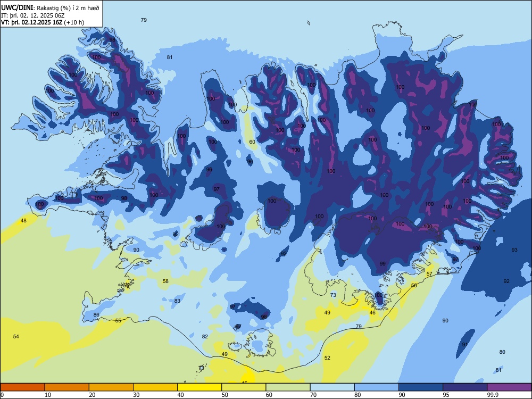The height and width of the screenshot is (399, 532).
Task: Click the 'VT: þri. 02.12.2025 16Z (+10 h)' line
Action: 43,22
